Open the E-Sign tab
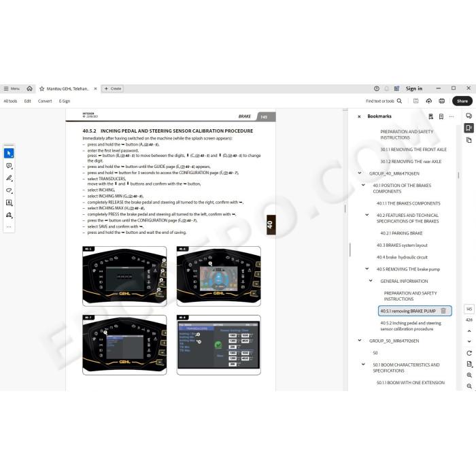The width and height of the screenshot is (476, 476). (x=65, y=101)
